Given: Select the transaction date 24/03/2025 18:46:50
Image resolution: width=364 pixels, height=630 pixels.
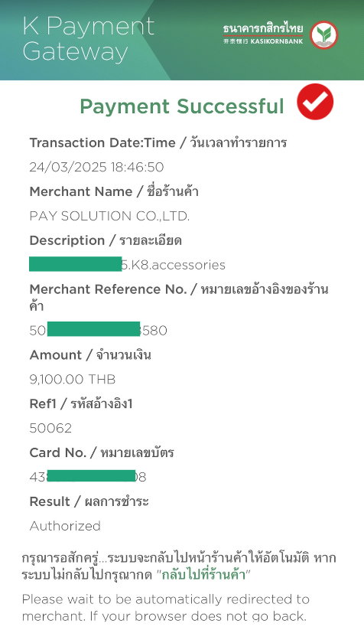Looking at the screenshot, I should point(96,167).
